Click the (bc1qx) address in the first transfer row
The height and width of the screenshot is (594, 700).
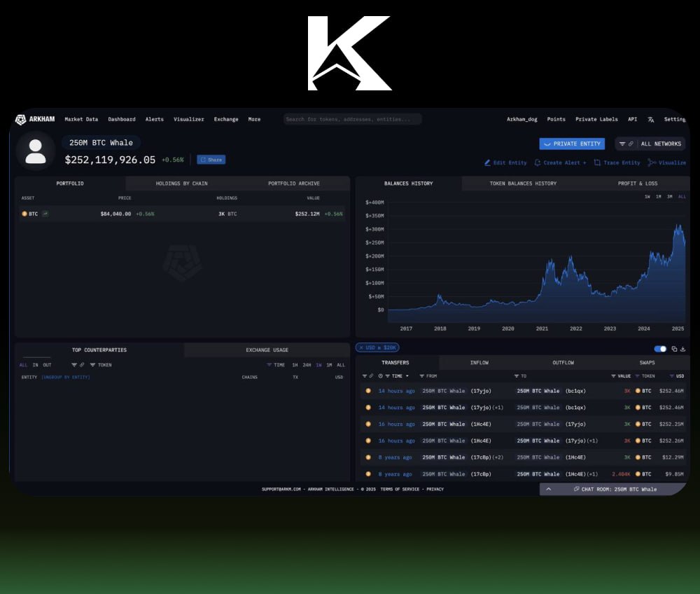[575, 391]
